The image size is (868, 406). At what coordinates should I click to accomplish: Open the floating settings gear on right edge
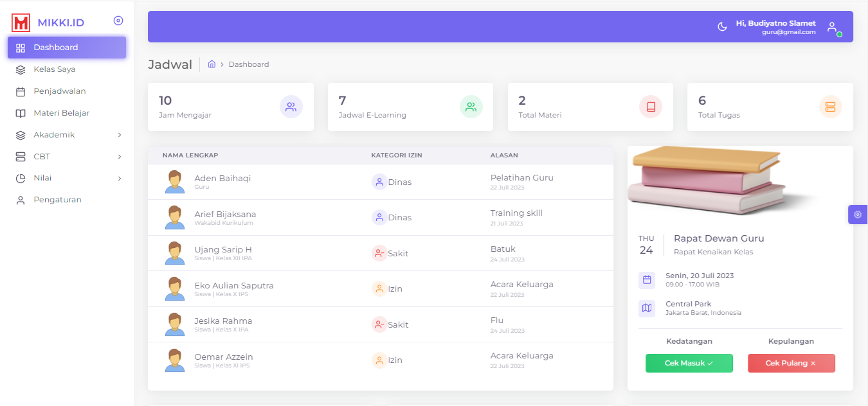(x=858, y=215)
